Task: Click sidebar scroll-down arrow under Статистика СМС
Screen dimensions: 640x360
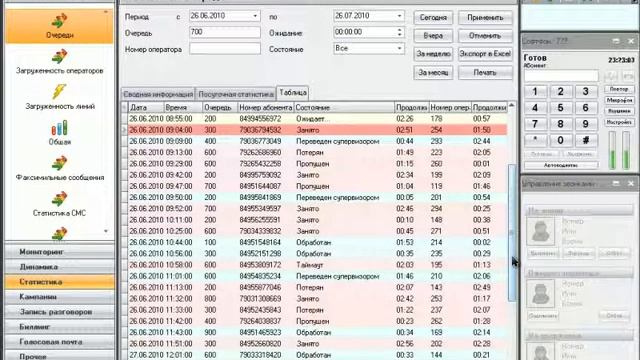Action: (x=106, y=231)
